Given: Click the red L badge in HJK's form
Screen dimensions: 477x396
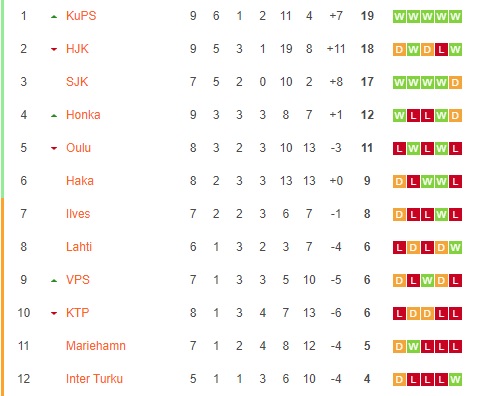Looking at the screenshot, I should [x=441, y=50].
